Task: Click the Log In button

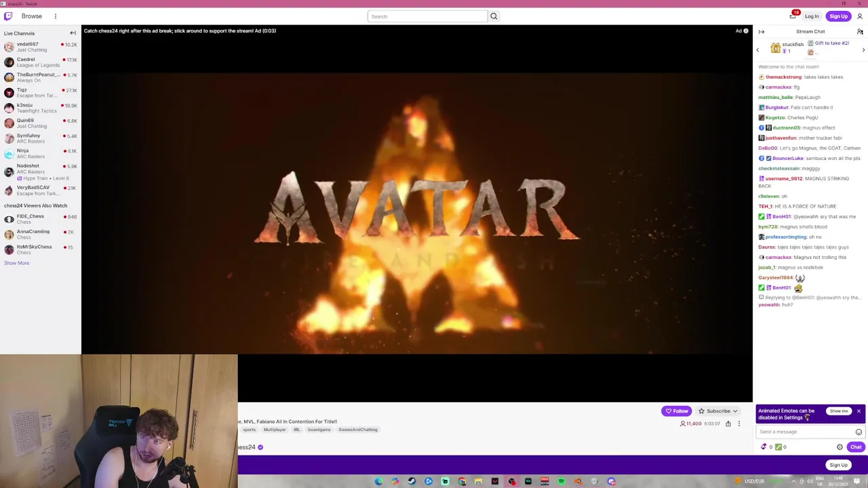Action: point(812,16)
